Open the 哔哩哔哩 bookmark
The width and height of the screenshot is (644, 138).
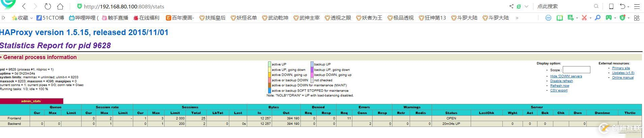[x=84, y=18]
